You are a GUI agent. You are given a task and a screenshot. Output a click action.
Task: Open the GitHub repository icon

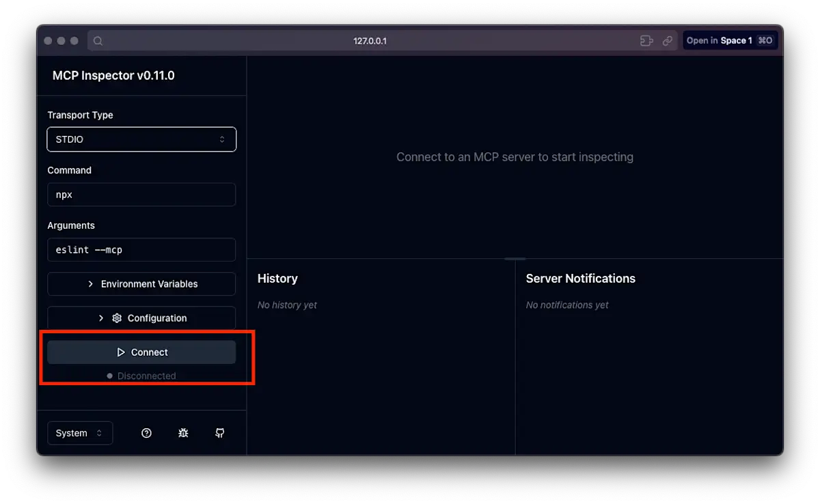click(219, 432)
